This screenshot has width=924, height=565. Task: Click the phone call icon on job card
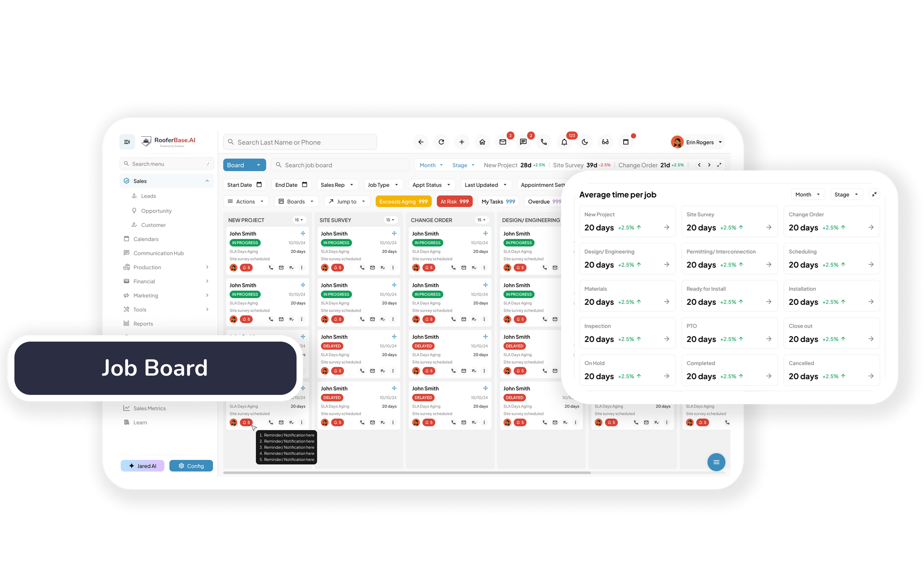(270, 268)
